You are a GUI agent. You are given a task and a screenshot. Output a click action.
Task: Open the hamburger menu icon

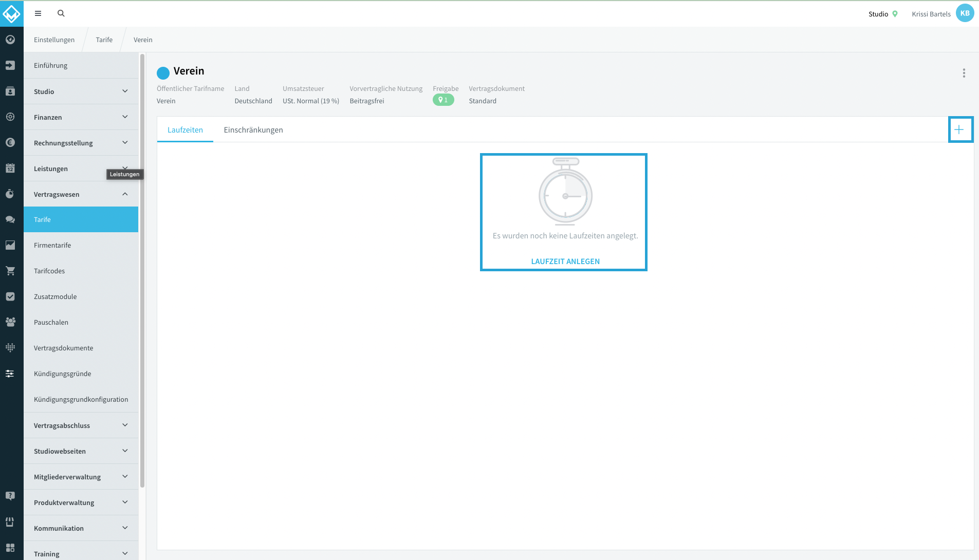38,13
